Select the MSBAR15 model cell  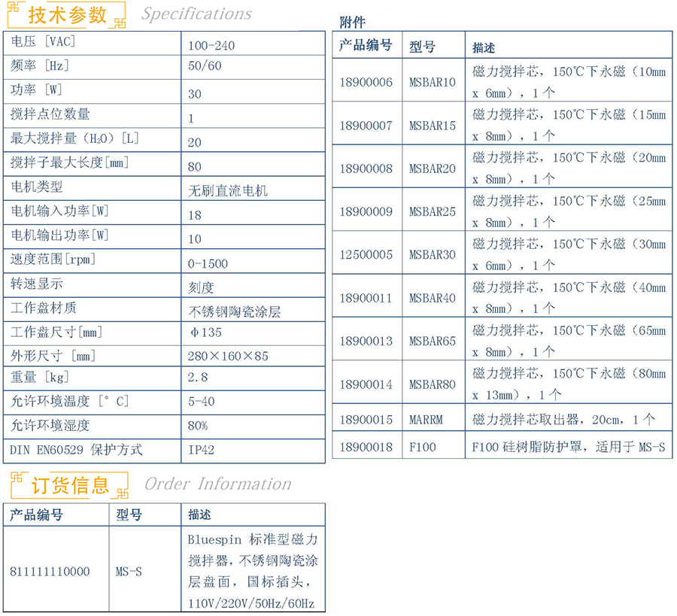coord(433,126)
